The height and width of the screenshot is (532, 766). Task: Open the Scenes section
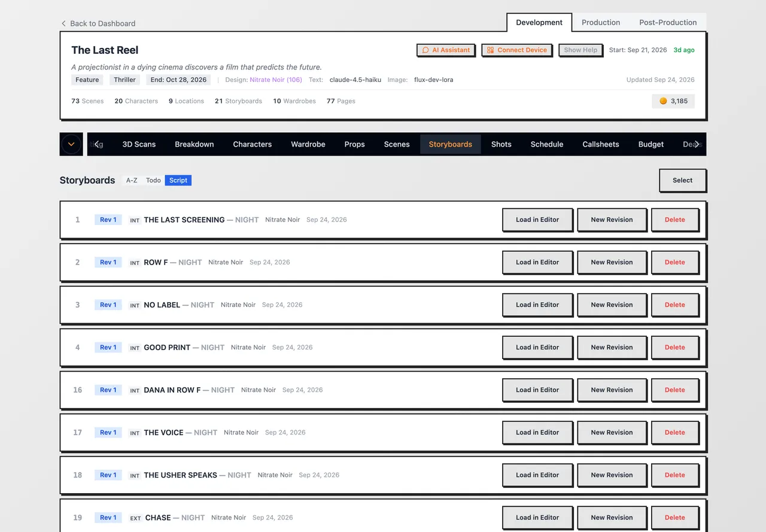pyautogui.click(x=397, y=144)
